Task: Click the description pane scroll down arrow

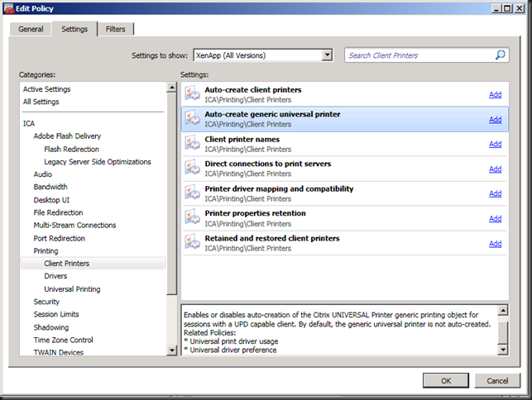Action: coord(503,349)
